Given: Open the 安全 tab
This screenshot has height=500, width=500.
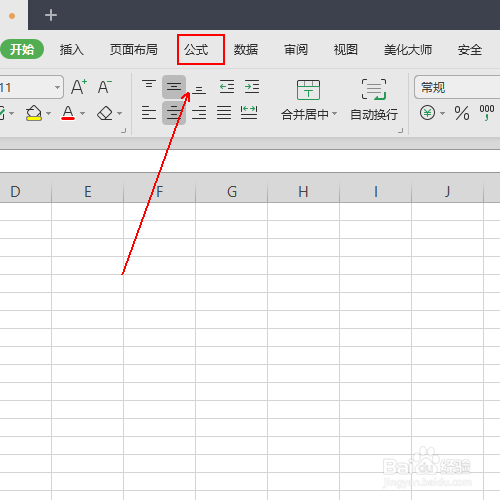Looking at the screenshot, I should (470, 50).
